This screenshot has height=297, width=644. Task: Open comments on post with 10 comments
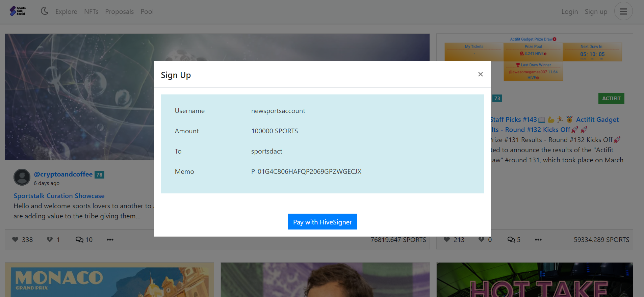point(84,239)
